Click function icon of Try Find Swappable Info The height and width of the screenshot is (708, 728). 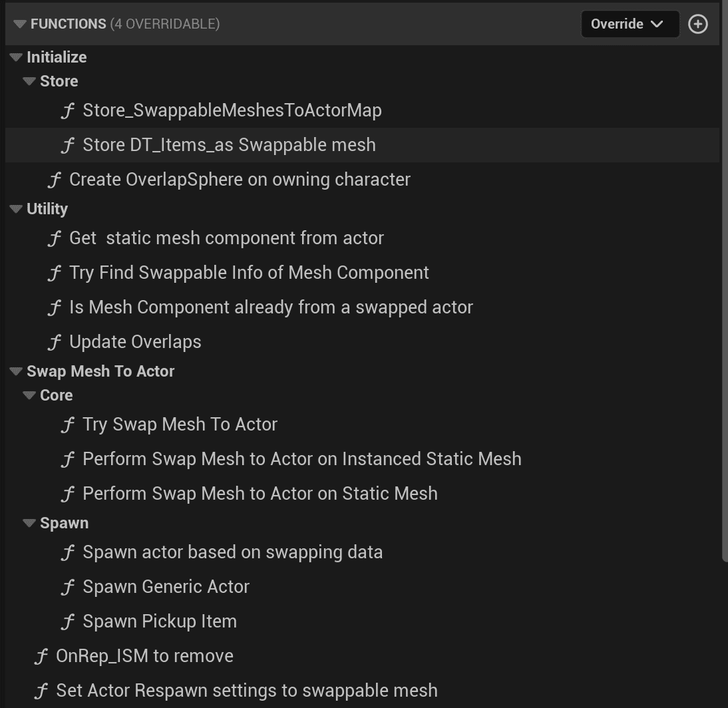tap(55, 273)
